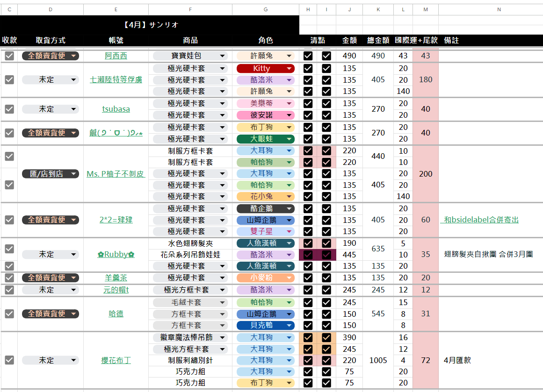Open the 土瀨陸特等俘虜 account link
543x392 pixels.
116,79
